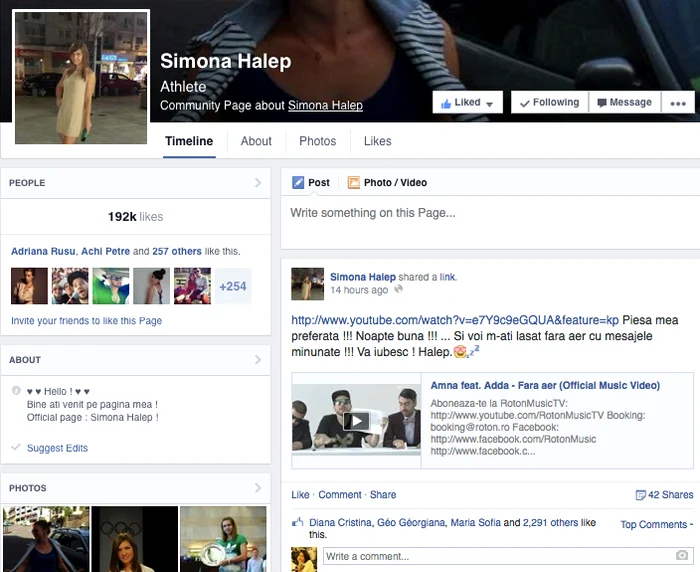Open Amna feat. Adda - Fara aer title link

(545, 385)
